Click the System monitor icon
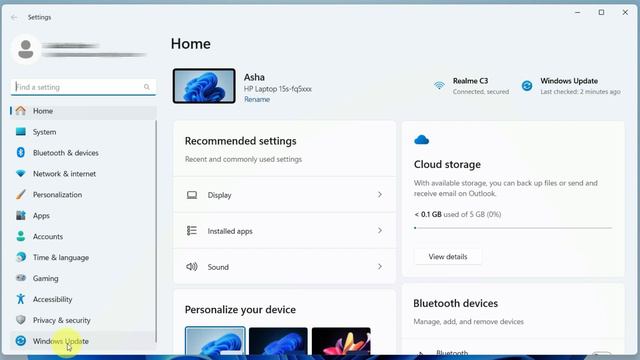Viewport: 640px width, 360px height. (x=20, y=132)
